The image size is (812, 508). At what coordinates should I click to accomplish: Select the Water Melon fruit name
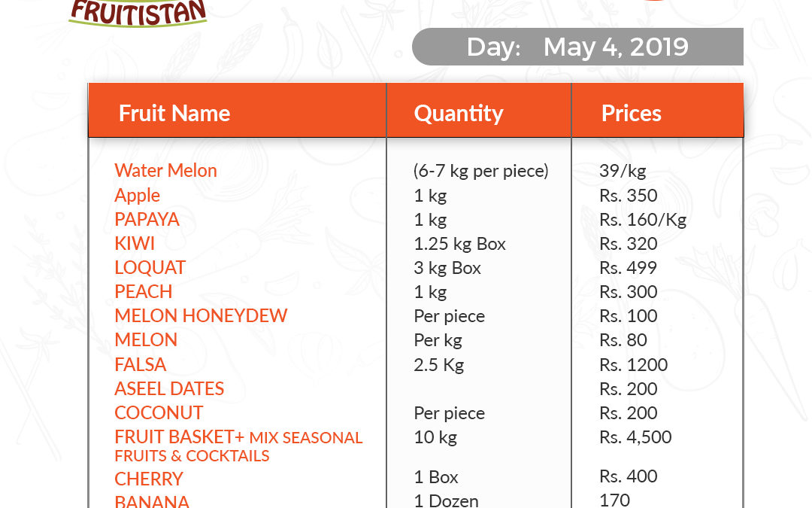165,171
